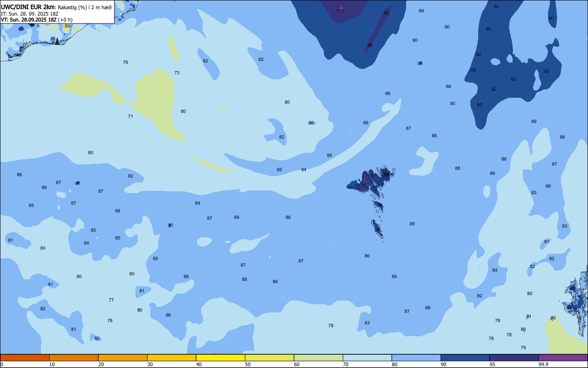
Task: Click the 'UWC/DINI EUR 2km' title text
Action: [x=28, y=7]
